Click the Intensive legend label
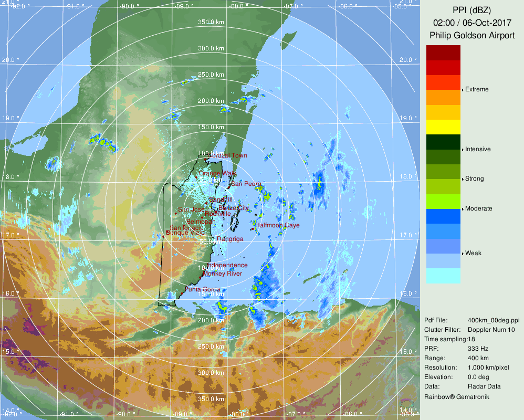The width and height of the screenshot is (524, 420). coord(478,149)
